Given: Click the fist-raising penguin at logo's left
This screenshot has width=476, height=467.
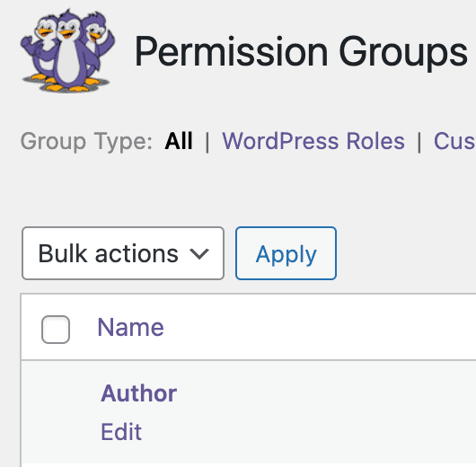Looking at the screenshot, I should point(40,46).
